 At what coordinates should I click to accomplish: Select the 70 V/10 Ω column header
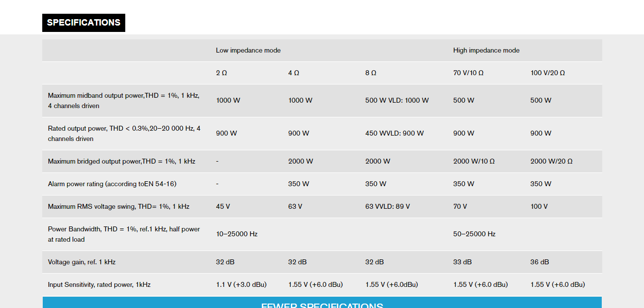469,73
